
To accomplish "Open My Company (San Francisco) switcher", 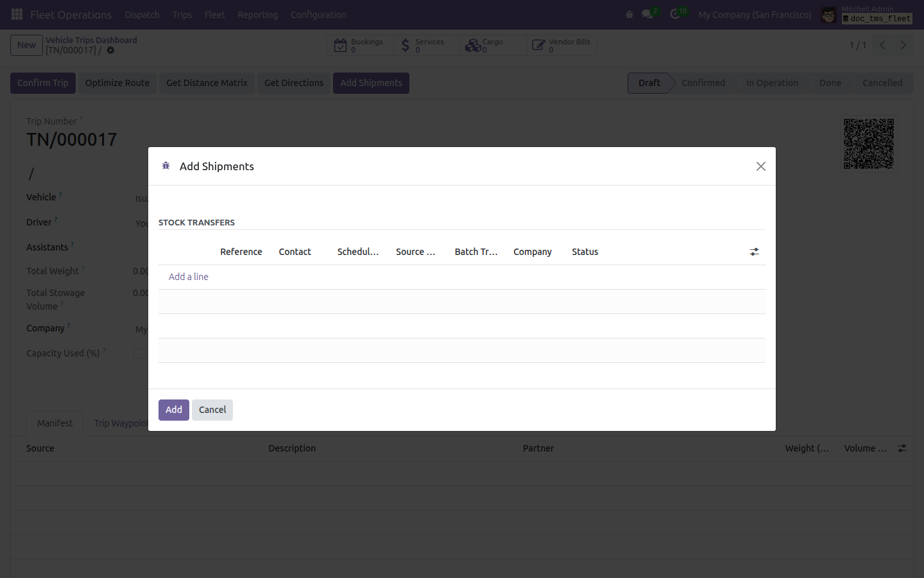I will click(x=755, y=15).
